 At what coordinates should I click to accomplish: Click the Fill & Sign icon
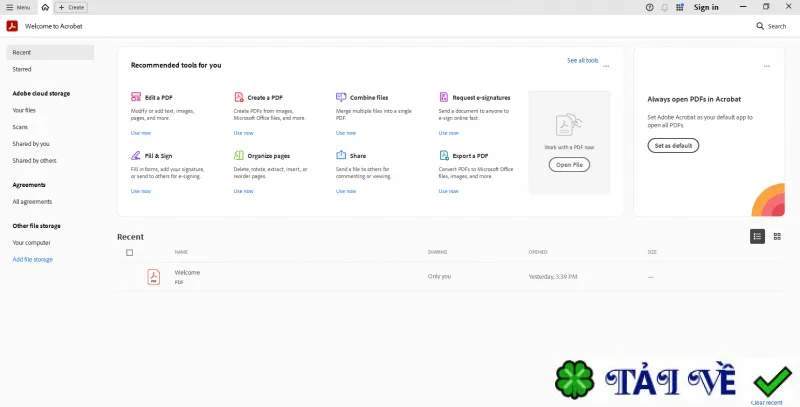point(136,155)
